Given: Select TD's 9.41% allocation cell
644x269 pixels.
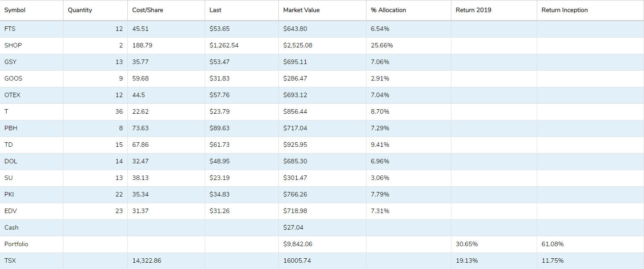Looking at the screenshot, I should click(x=380, y=145).
